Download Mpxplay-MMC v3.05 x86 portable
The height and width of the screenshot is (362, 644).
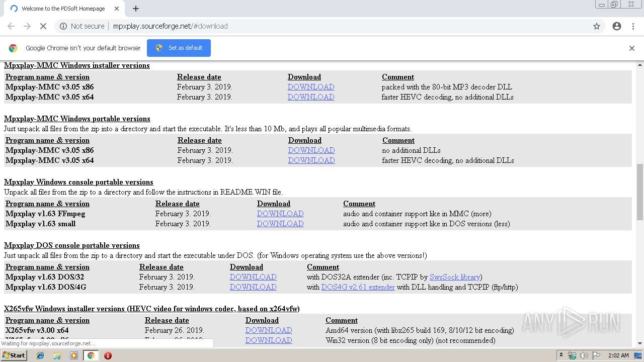tap(311, 150)
